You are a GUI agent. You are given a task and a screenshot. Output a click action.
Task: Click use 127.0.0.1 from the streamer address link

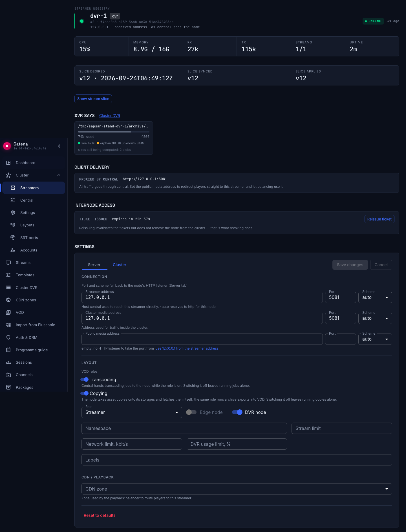(x=187, y=348)
